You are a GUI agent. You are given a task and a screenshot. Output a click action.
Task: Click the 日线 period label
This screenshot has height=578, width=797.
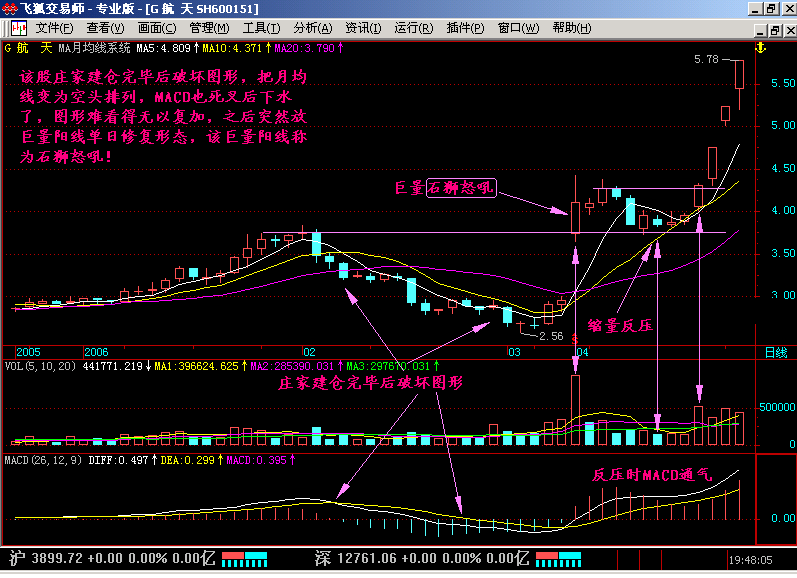pyautogui.click(x=775, y=352)
